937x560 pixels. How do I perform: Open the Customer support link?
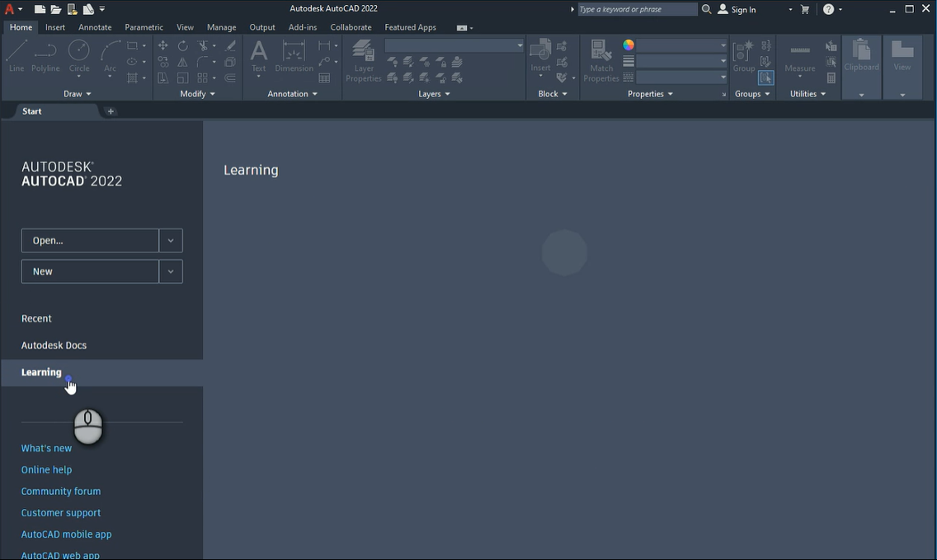tap(60, 513)
